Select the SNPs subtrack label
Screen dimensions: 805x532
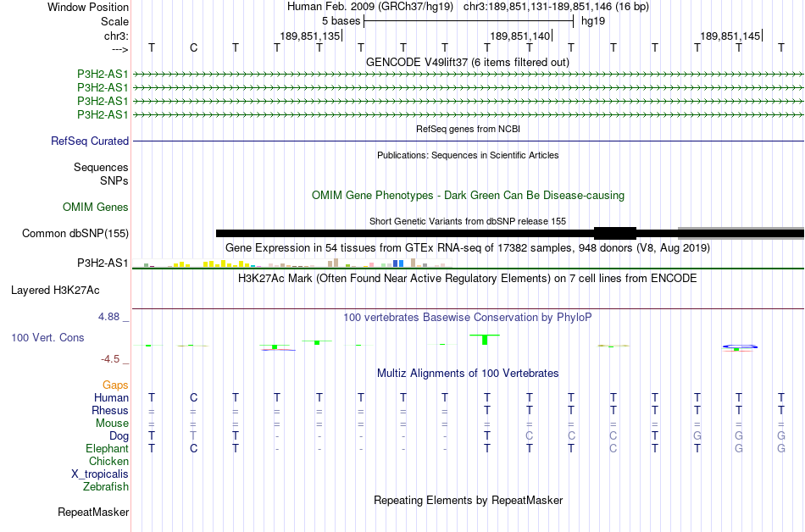tap(114, 180)
